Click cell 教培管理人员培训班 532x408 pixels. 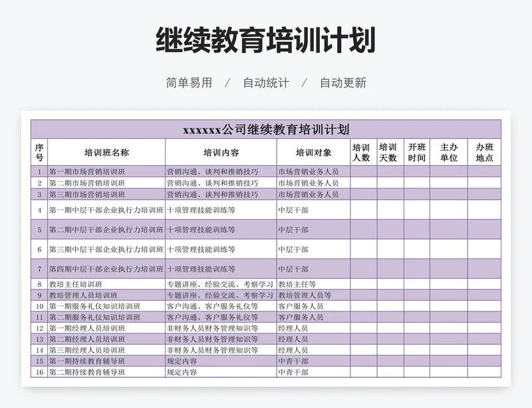click(106, 296)
